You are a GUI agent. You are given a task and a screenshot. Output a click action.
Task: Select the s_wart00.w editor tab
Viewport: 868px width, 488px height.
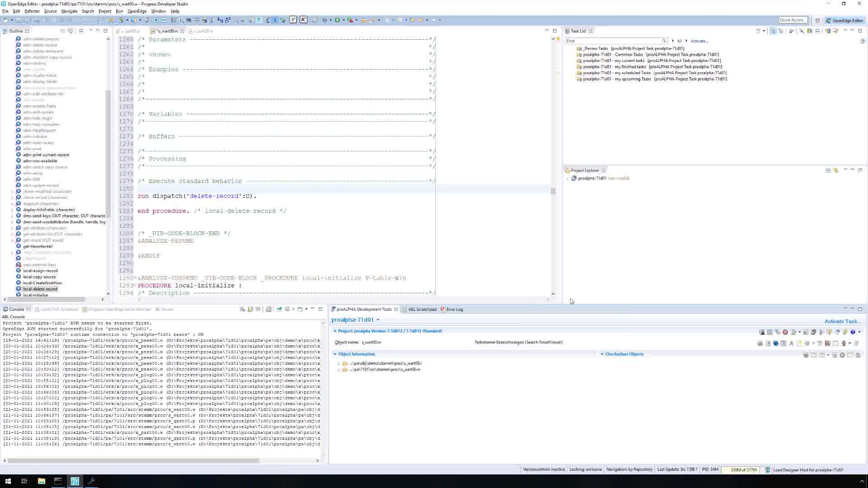click(167, 31)
